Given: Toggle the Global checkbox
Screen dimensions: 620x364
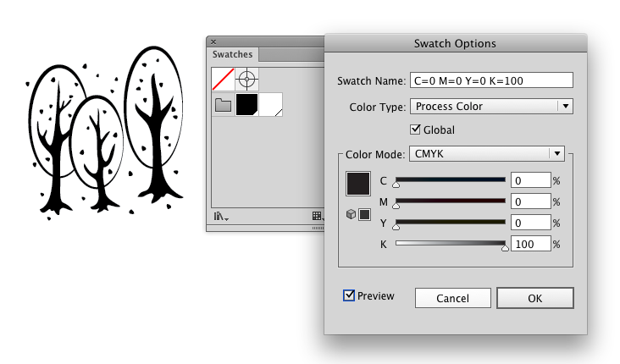Looking at the screenshot, I should 415,130.
